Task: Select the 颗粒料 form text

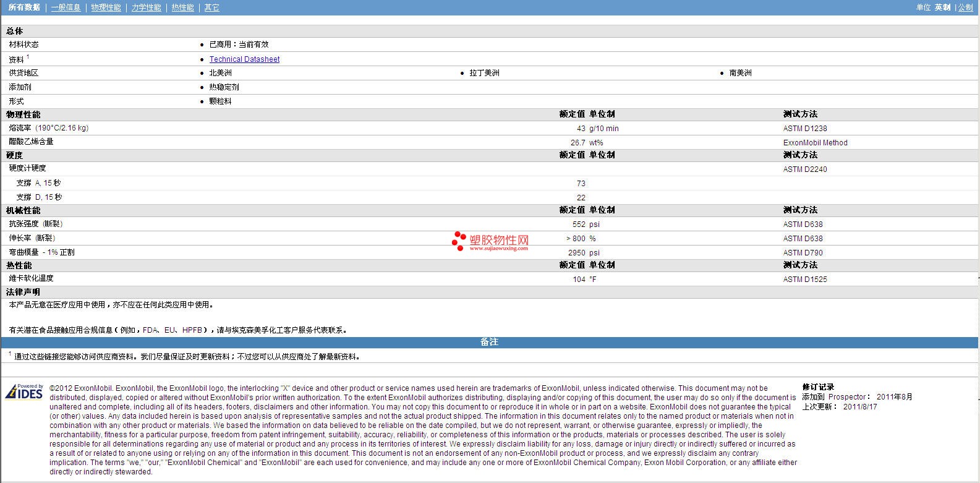Action: (220, 101)
